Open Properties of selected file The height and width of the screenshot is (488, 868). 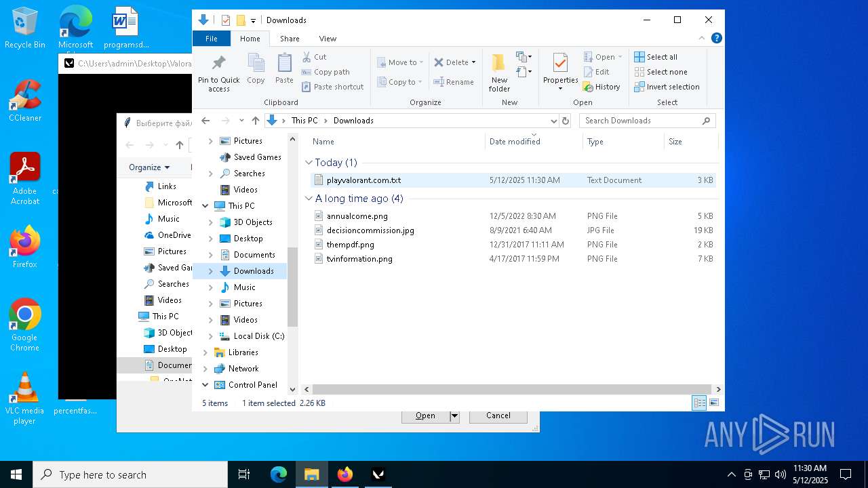click(560, 72)
